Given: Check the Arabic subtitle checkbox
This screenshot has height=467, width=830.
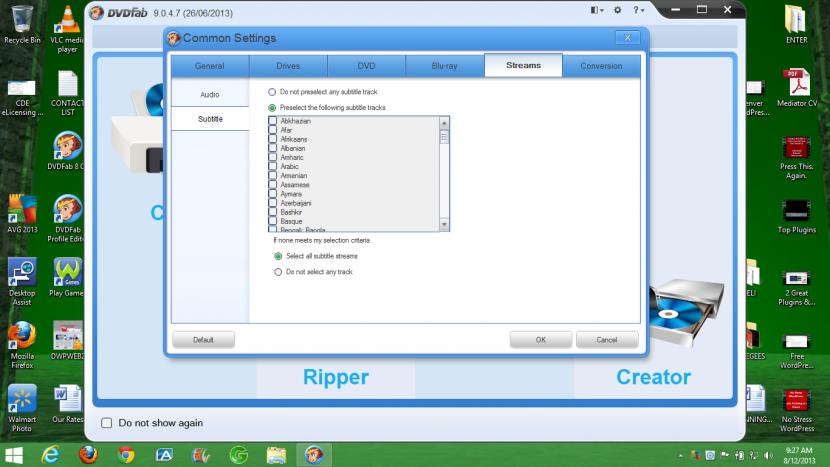Looking at the screenshot, I should tap(273, 166).
